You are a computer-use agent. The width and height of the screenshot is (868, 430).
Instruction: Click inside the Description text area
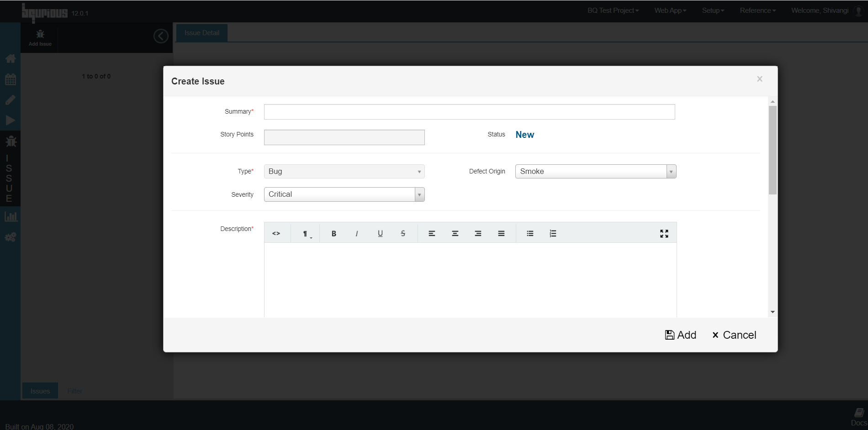(x=471, y=280)
